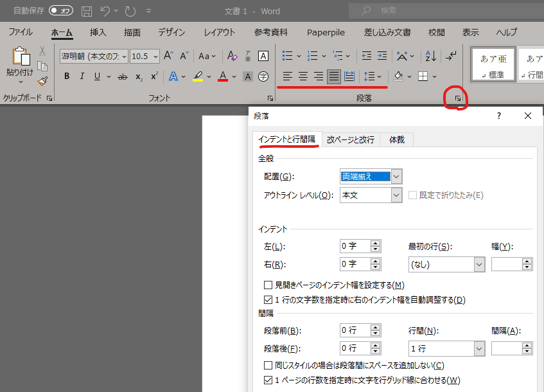The height and width of the screenshot is (392, 544).
Task: Open the 最初の行 dropdown
Action: 479,265
